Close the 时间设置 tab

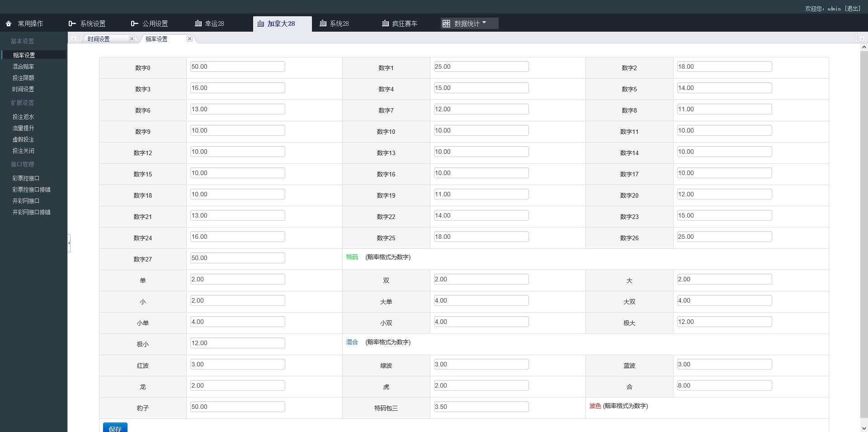click(132, 39)
